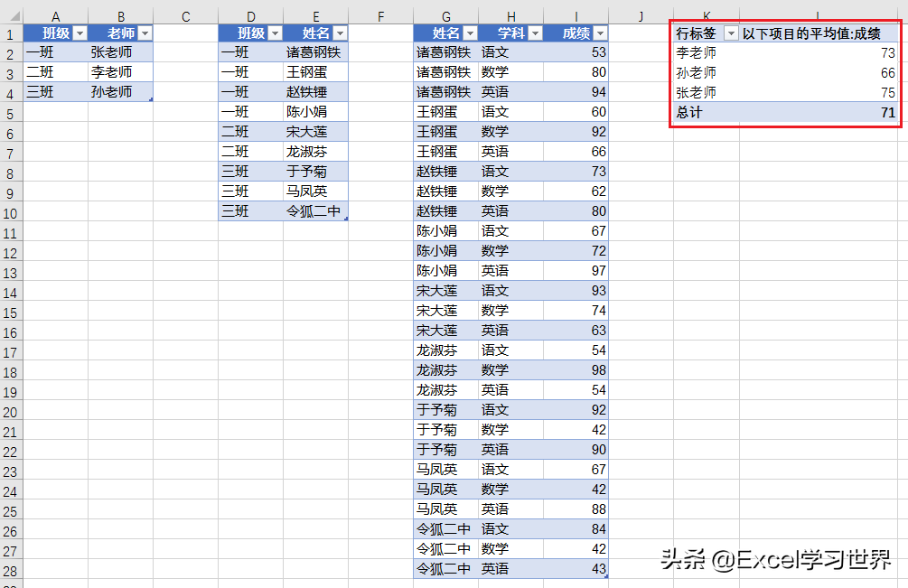This screenshot has width=908, height=588.
Task: Click cell 于予菊 in column E
Action: click(315, 172)
